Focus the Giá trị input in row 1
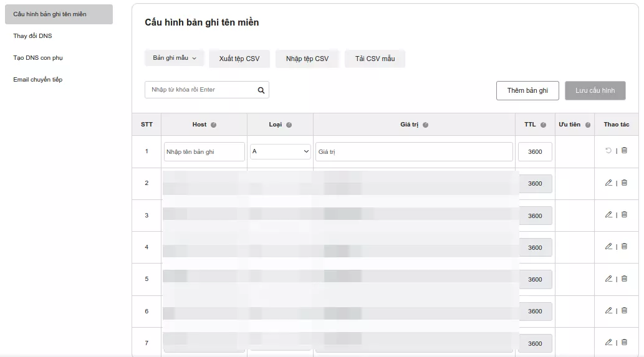 (414, 152)
